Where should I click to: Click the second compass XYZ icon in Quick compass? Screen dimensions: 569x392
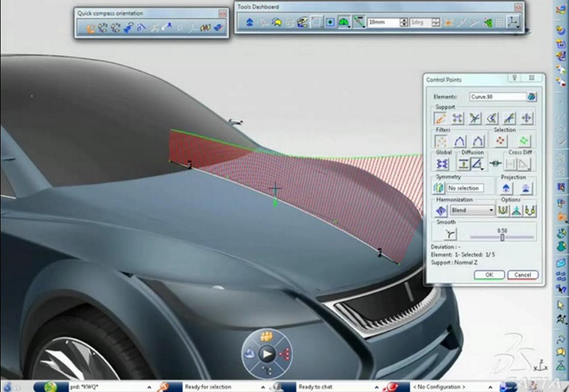coord(103,28)
